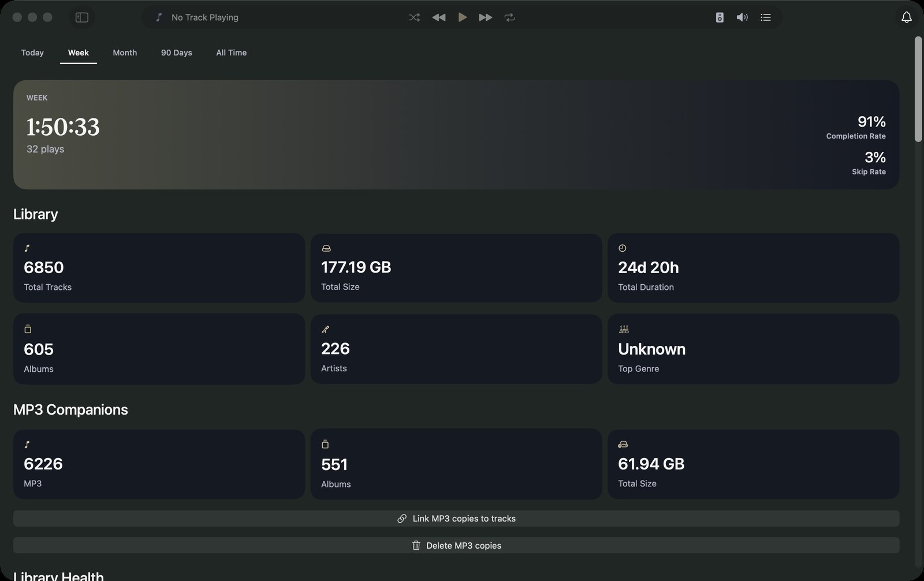The width and height of the screenshot is (924, 581).
Task: Show All Time statistics
Action: click(232, 53)
